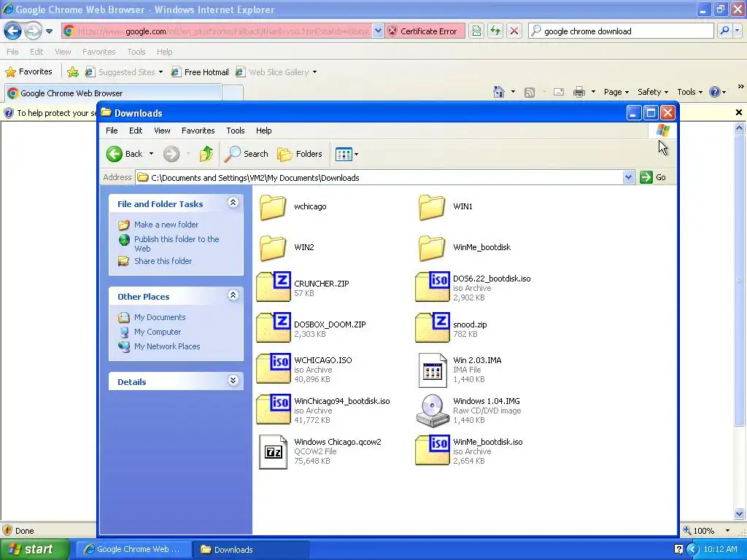This screenshot has width=747, height=560.
Task: Click the IE Print icon
Action: (578, 91)
